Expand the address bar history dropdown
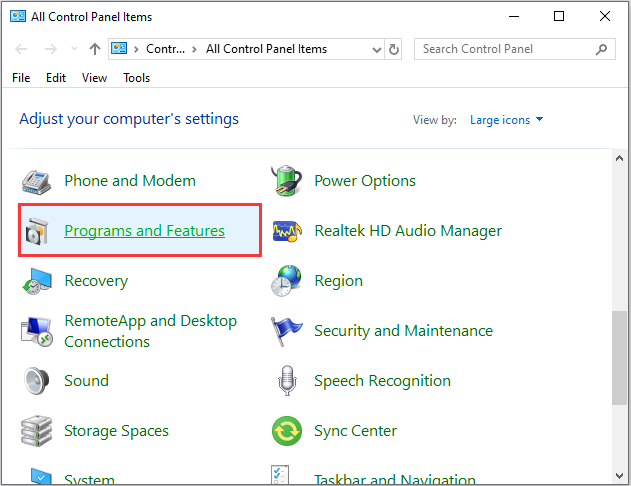The image size is (631, 486). pyautogui.click(x=377, y=49)
